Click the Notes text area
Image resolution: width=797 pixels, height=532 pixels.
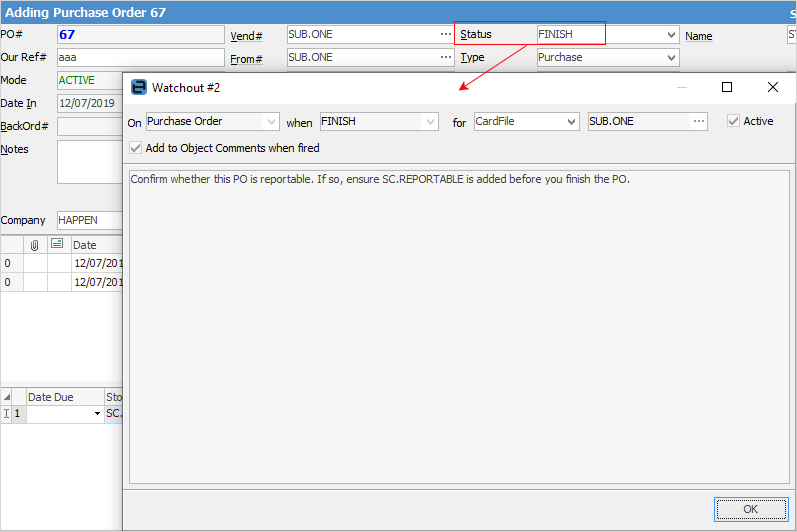(x=90, y=162)
